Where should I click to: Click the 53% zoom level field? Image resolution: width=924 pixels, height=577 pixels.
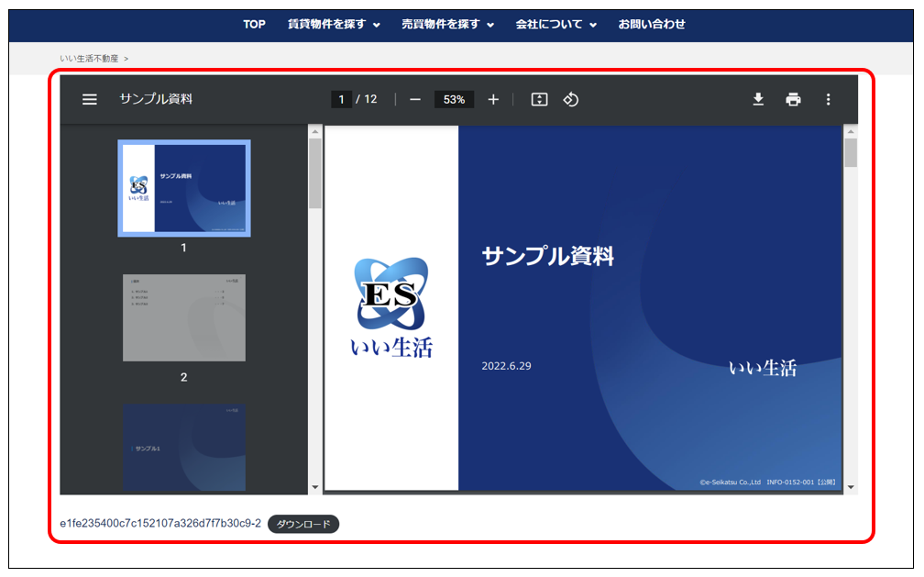[454, 99]
